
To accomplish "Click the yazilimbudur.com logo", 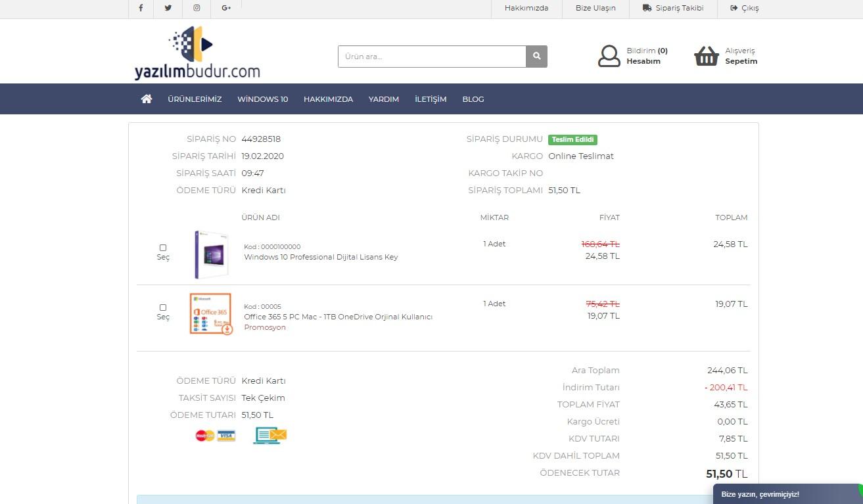I will point(197,53).
